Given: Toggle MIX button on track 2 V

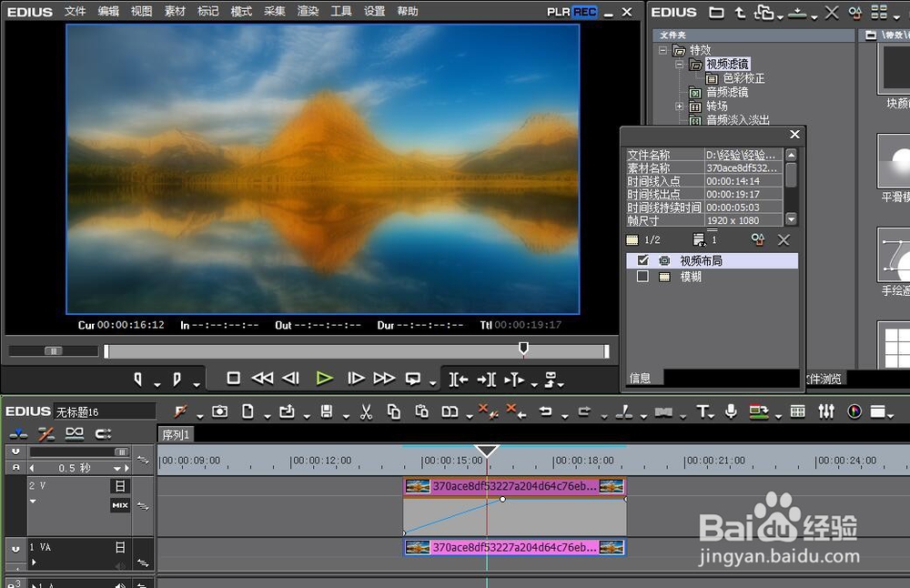Looking at the screenshot, I should pyautogui.click(x=120, y=505).
